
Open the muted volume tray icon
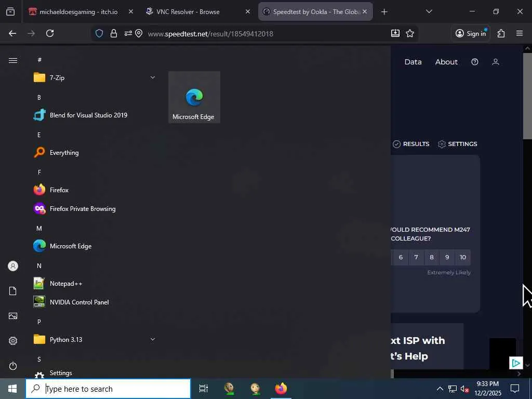tap(464, 389)
